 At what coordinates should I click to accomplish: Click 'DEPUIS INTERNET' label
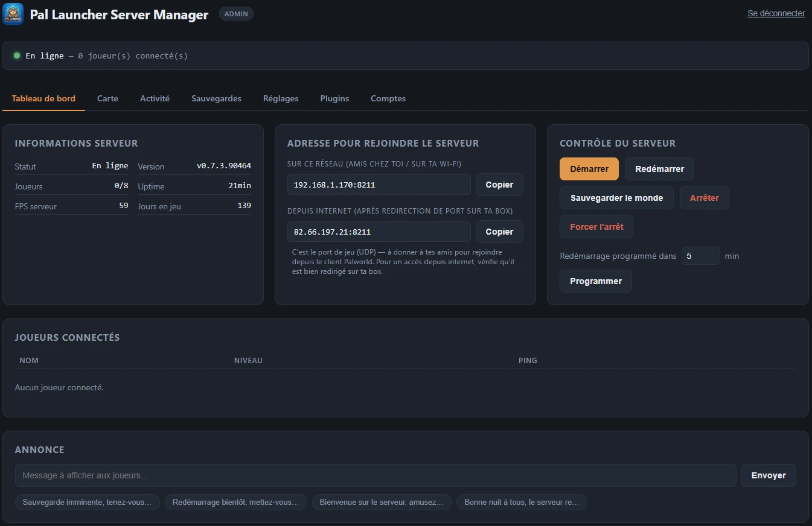click(400, 211)
